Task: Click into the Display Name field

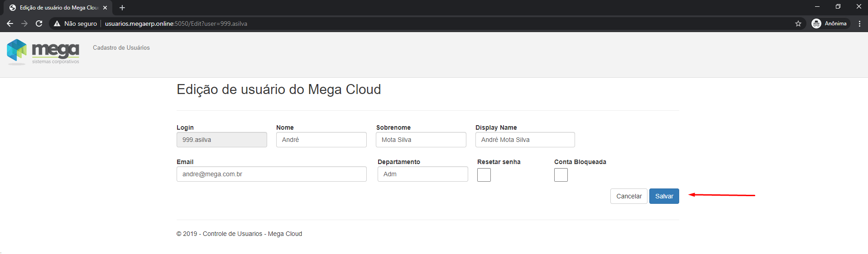Action: pyautogui.click(x=525, y=140)
